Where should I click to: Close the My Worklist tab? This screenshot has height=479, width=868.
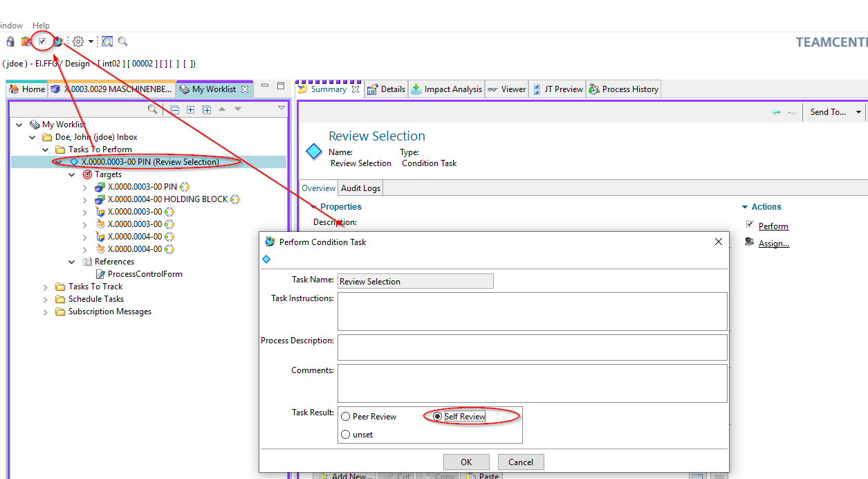coord(244,89)
